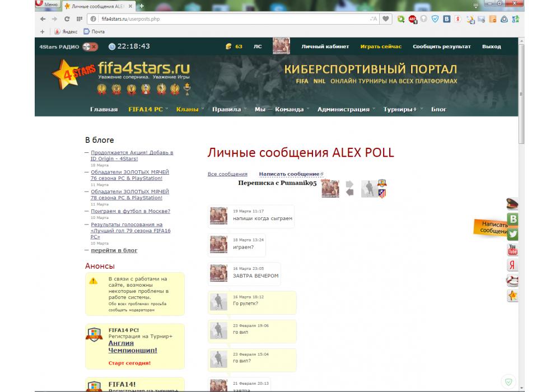The width and height of the screenshot is (560, 392).
Task: Click the Atletico club badge icon
Action: click(382, 194)
